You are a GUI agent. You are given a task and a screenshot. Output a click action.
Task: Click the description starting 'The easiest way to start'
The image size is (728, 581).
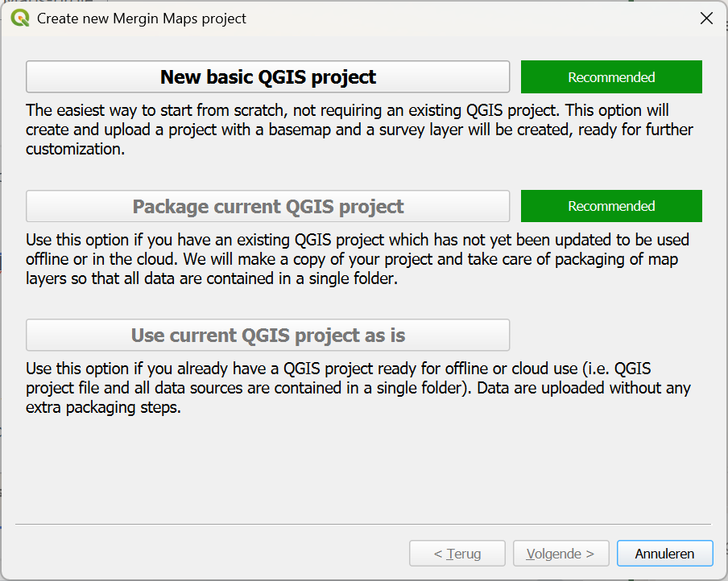tap(346, 129)
